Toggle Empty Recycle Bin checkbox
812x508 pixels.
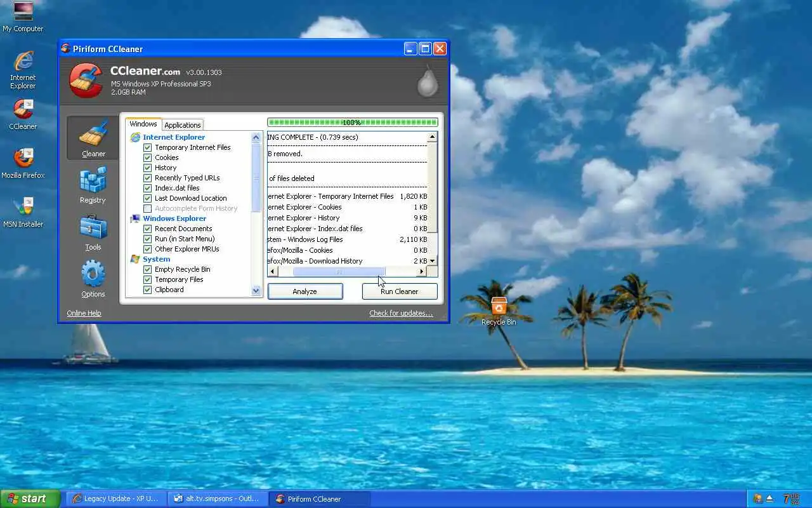147,269
